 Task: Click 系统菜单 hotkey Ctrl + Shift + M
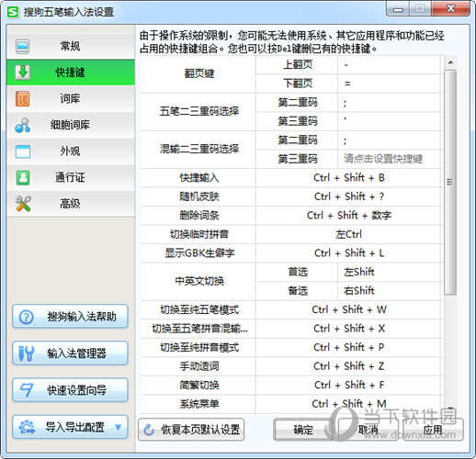(349, 404)
